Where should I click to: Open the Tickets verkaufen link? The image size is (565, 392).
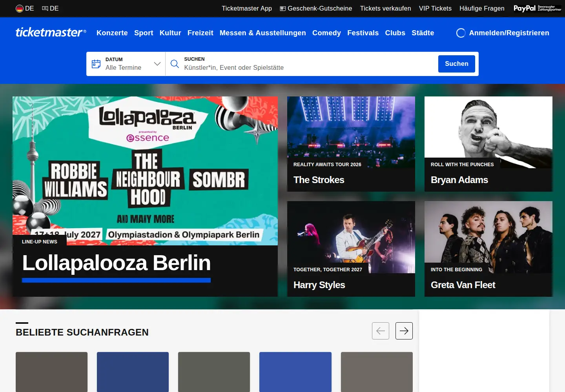pyautogui.click(x=386, y=8)
